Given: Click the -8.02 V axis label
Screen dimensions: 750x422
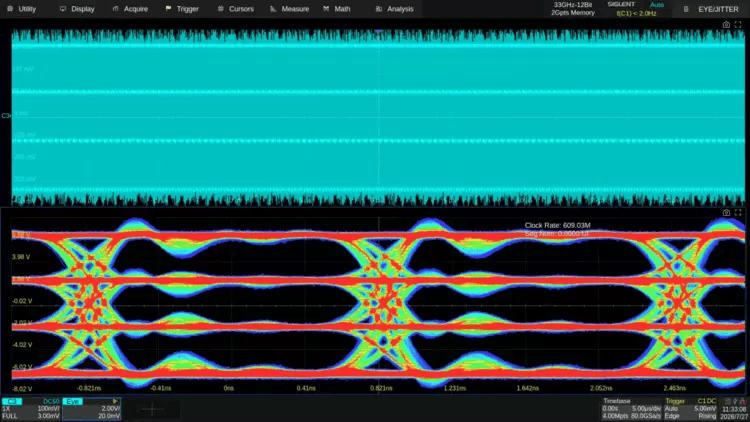Looking at the screenshot, I should 21,389.
